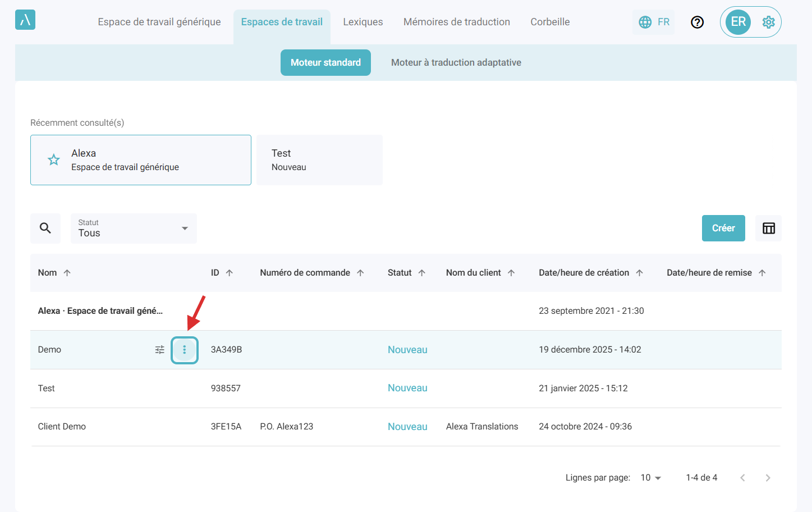Click Demo row settings sliders icon
Image resolution: width=812 pixels, height=512 pixels.
[x=160, y=350]
